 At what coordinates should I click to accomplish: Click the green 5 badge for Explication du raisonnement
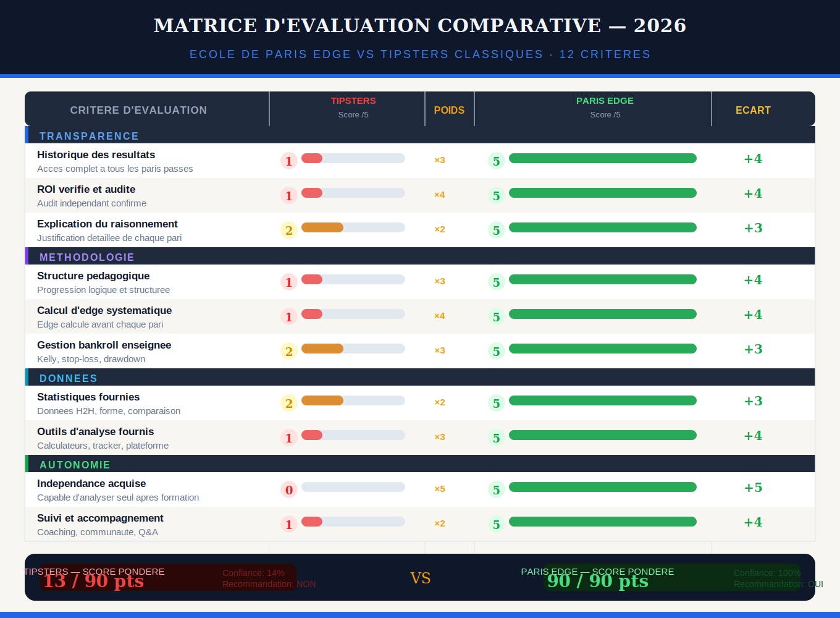497,230
